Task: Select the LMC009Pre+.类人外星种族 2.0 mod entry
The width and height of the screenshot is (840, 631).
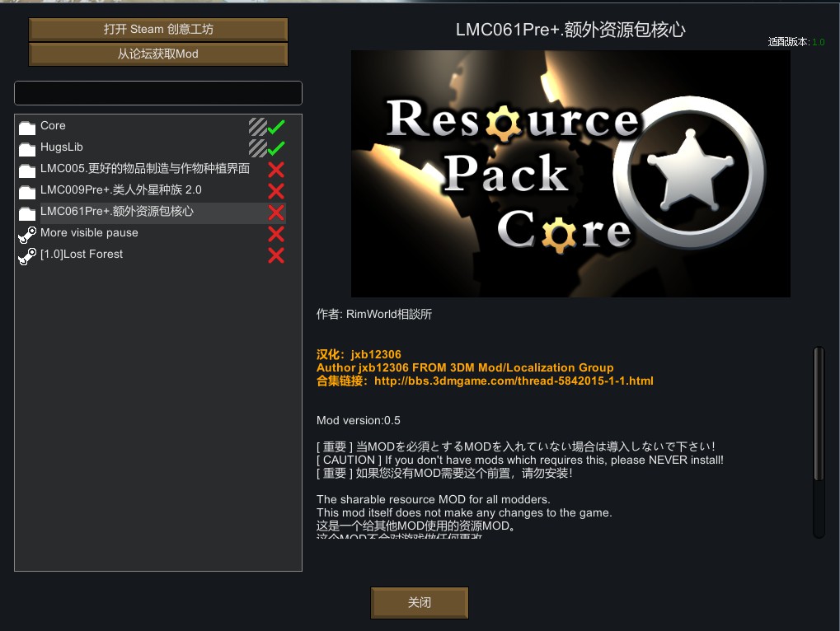Action: [121, 190]
